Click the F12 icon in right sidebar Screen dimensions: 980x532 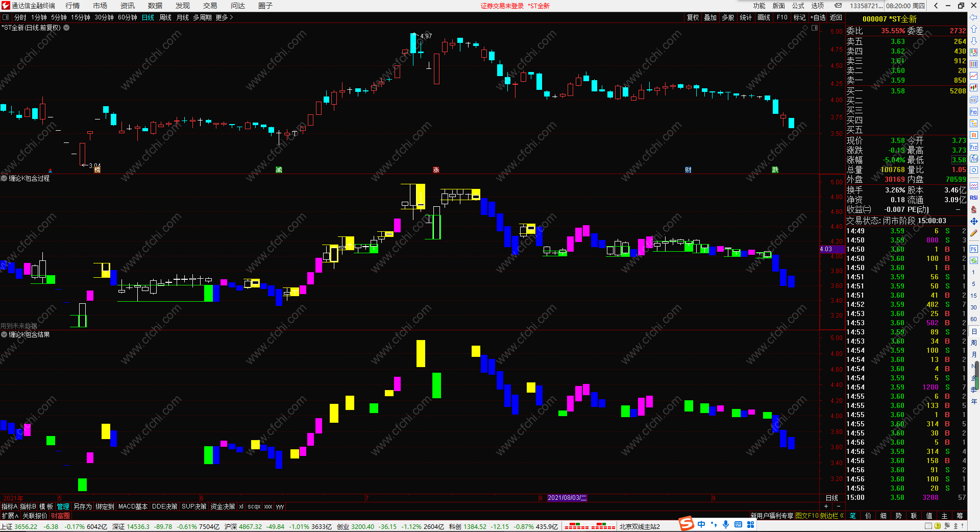[x=974, y=147]
